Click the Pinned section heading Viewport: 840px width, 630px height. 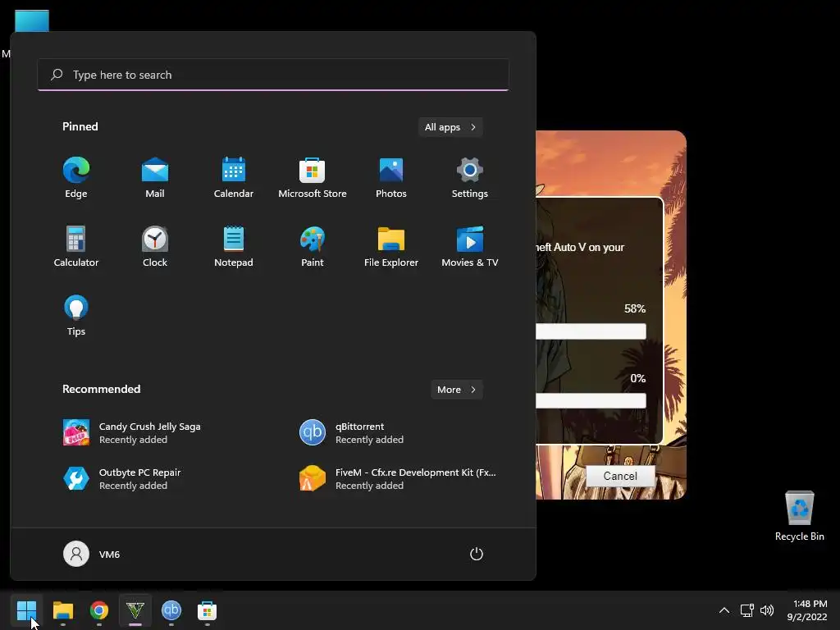80,126
